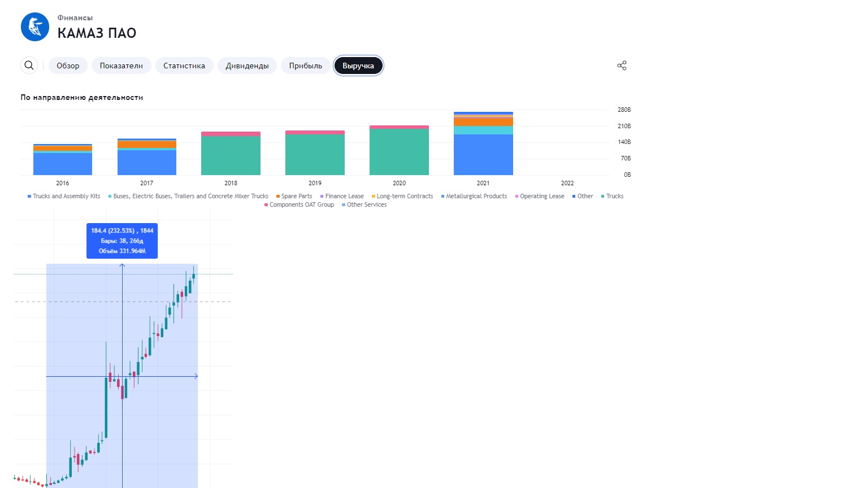Screen dimensions: 868x488
Task: Click the 280B axis value
Action: point(624,110)
